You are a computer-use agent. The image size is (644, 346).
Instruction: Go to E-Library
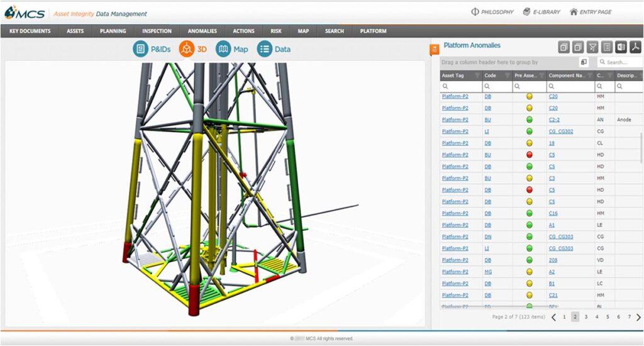coord(541,12)
